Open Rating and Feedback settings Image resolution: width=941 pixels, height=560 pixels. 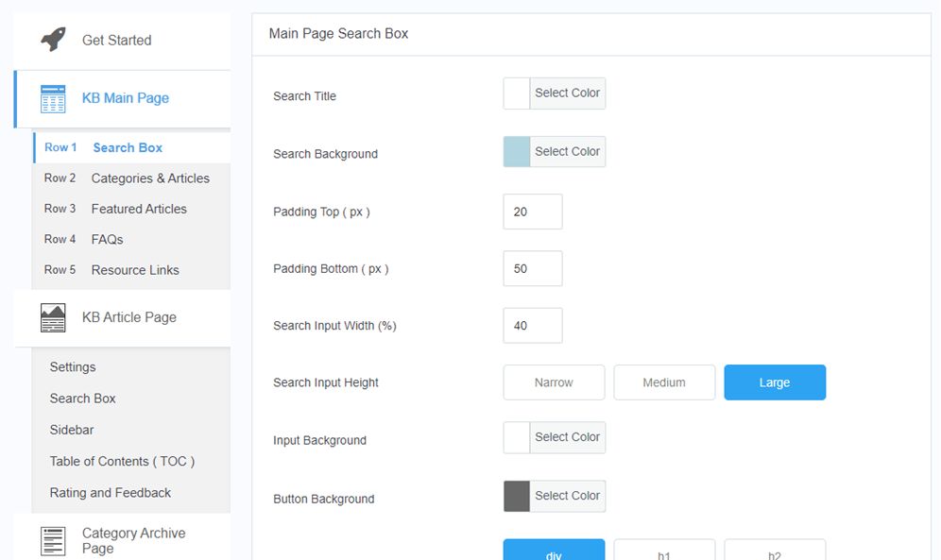coord(111,493)
